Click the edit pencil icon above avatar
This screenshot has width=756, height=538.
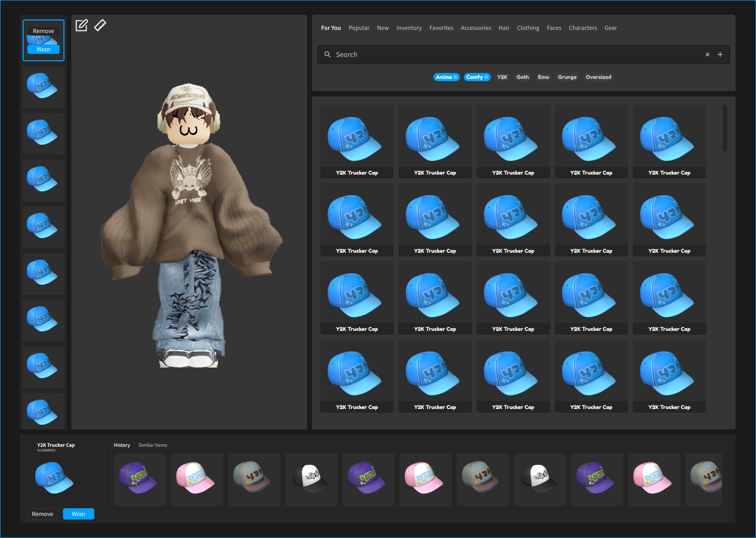[82, 25]
